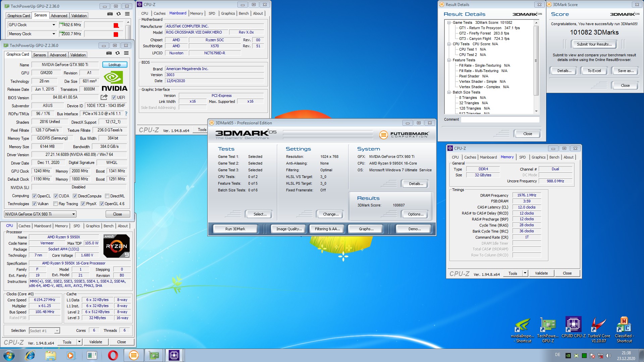Open Graphics tab in CPU-Z Memory window

pyautogui.click(x=538, y=157)
